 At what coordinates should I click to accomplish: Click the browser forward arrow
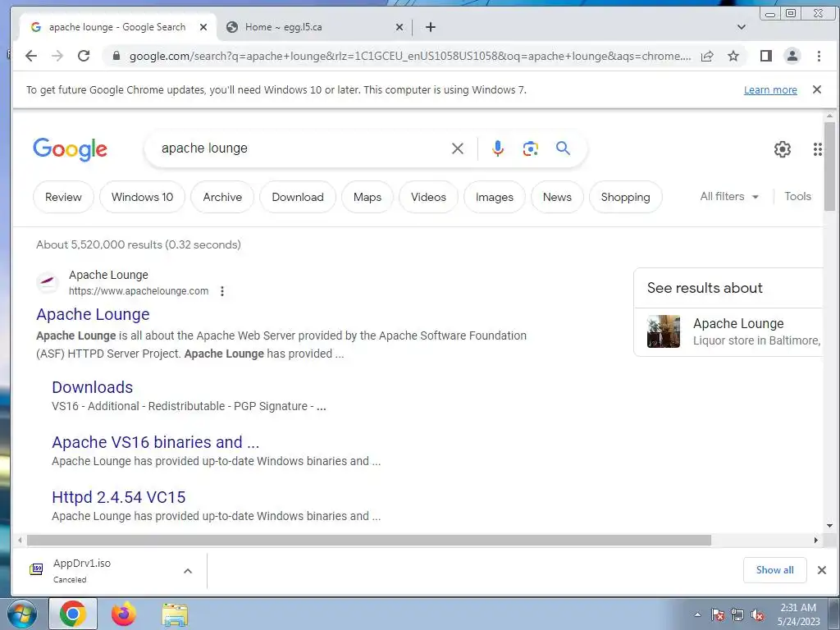click(x=57, y=56)
